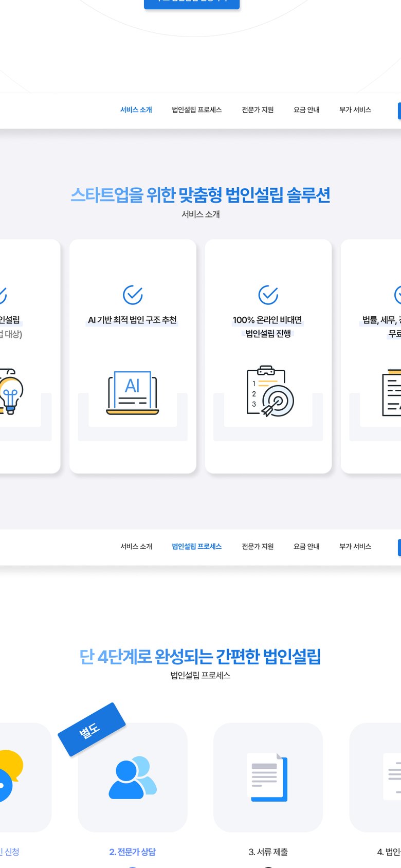Choose 부가 서비스 in the lower nav bar

point(355,547)
